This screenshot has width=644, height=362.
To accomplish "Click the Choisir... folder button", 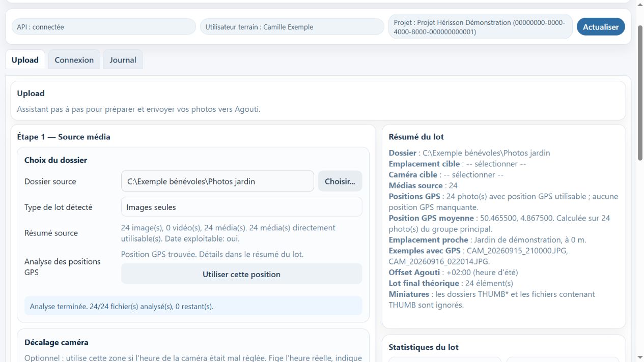I will pos(340,182).
